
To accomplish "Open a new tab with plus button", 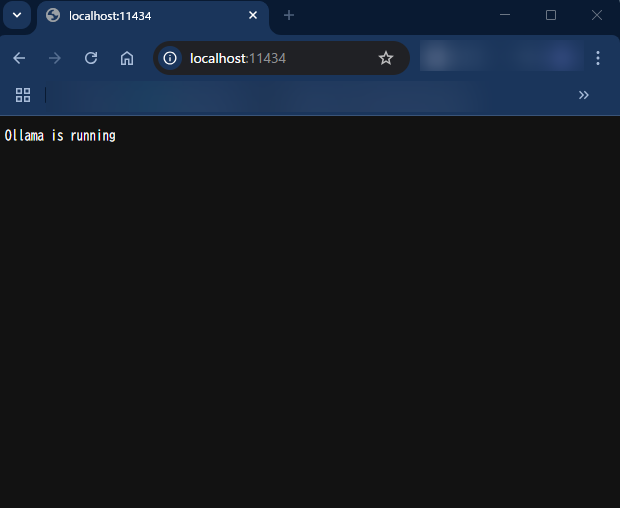I will point(289,15).
